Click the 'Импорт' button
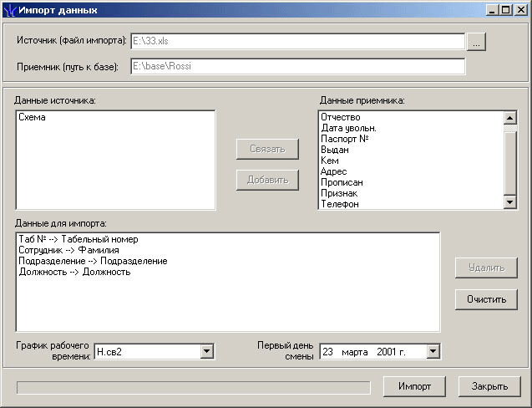Image resolution: width=532 pixels, height=408 pixels. coord(414,386)
